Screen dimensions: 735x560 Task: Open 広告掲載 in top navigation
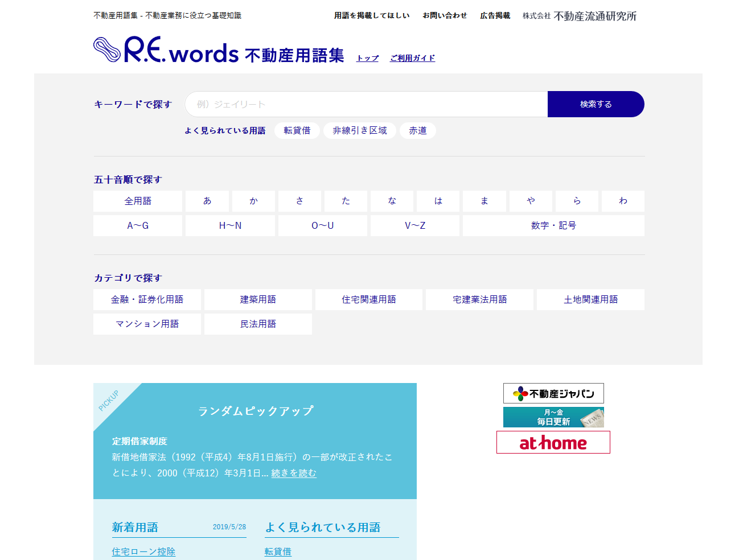[495, 15]
